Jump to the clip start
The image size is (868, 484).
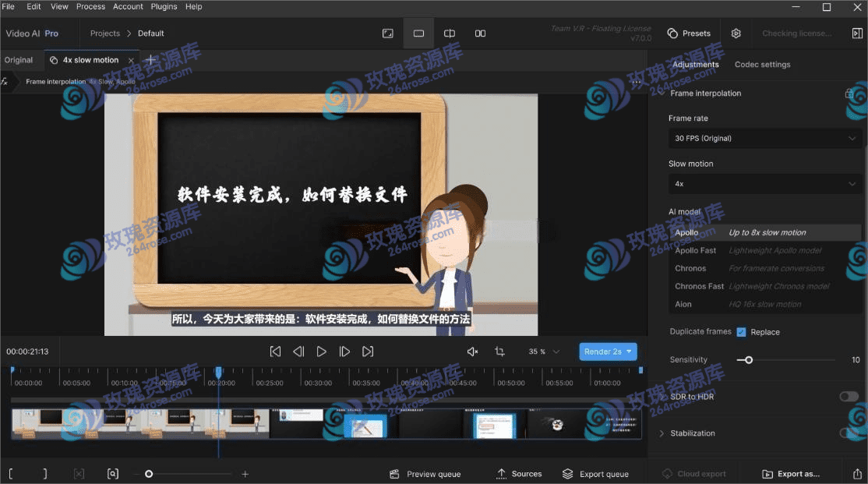pyautogui.click(x=275, y=352)
